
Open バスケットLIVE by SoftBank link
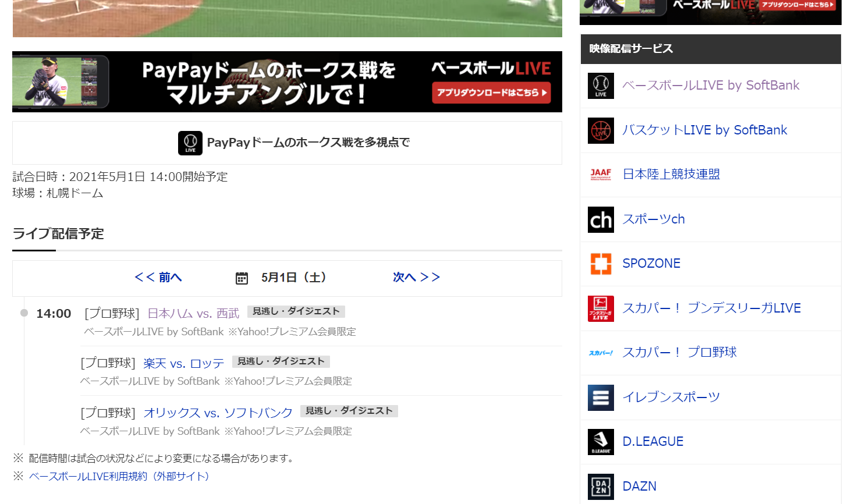click(x=705, y=130)
